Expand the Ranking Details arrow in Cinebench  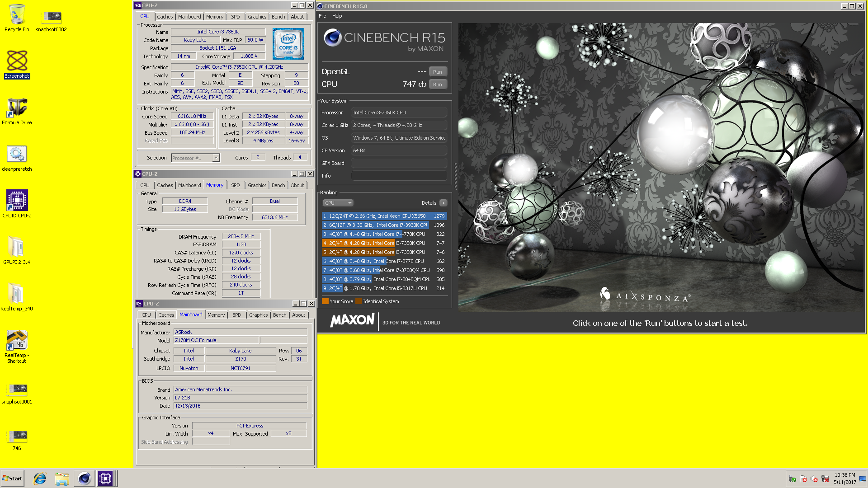point(443,203)
